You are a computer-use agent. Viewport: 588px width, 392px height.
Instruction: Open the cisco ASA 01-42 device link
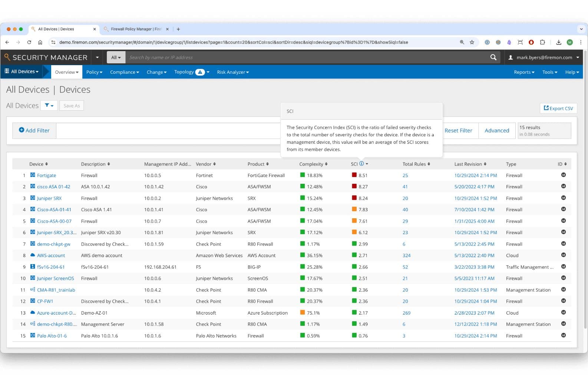(x=53, y=187)
